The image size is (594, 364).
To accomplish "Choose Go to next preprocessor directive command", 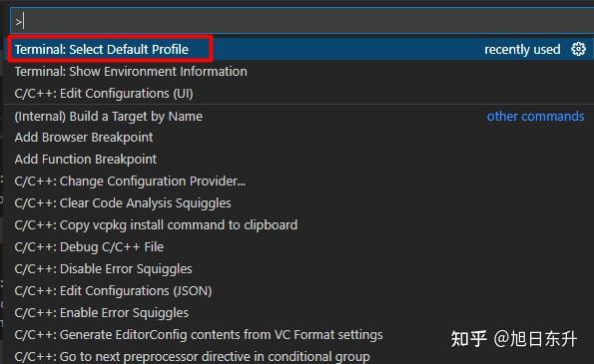I will (192, 356).
